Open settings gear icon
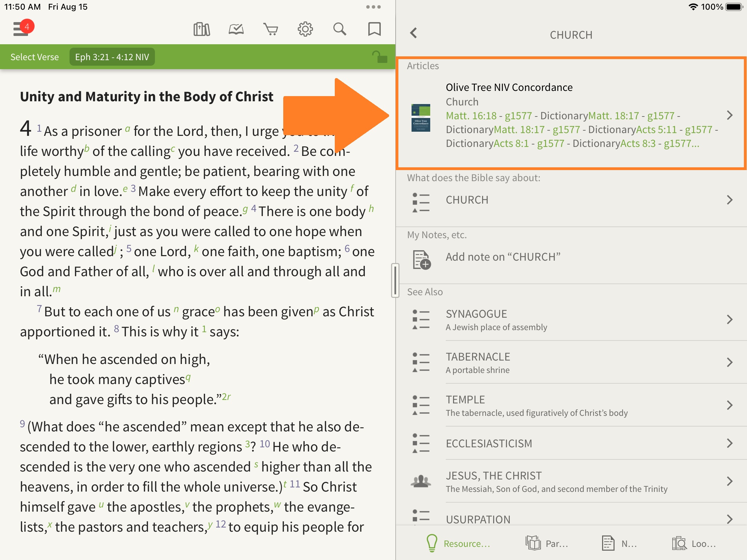 pyautogui.click(x=305, y=29)
